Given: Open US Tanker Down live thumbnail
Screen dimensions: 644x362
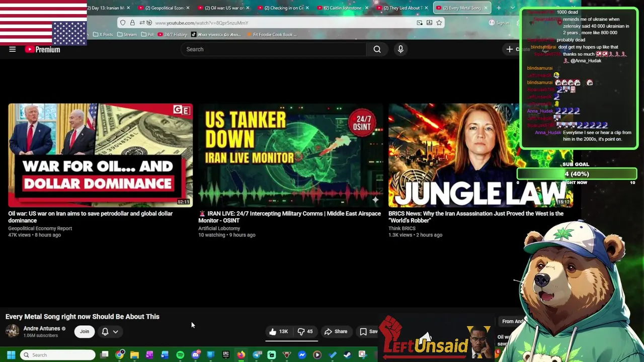Looking at the screenshot, I should (x=290, y=155).
